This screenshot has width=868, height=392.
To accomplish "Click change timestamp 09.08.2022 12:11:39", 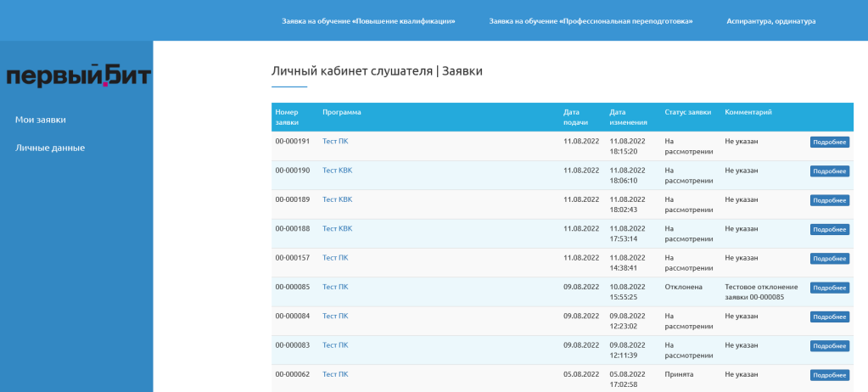I will [x=627, y=350].
